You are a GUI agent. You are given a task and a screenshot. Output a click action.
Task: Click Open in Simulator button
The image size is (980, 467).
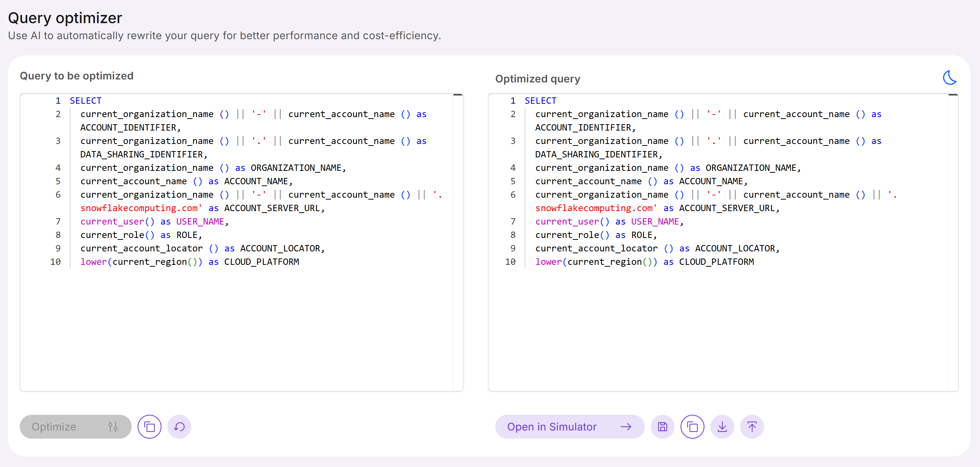[x=552, y=427]
